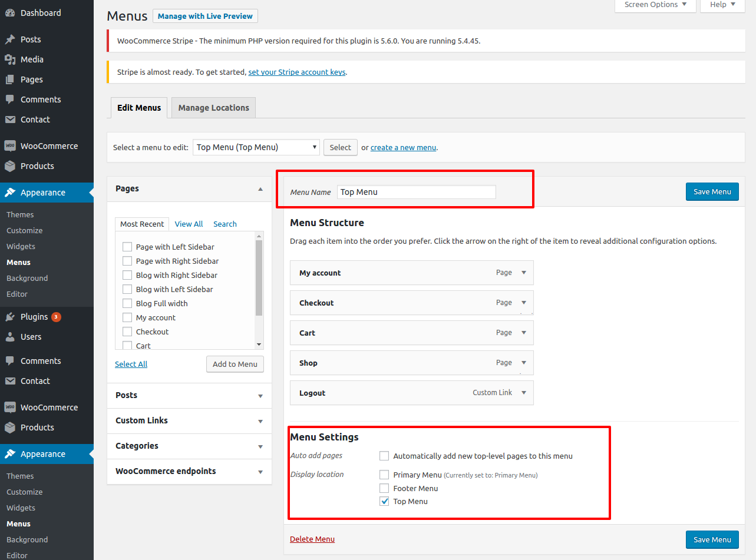Open the Select a menu to edit dropdown
756x560 pixels.
click(x=256, y=147)
